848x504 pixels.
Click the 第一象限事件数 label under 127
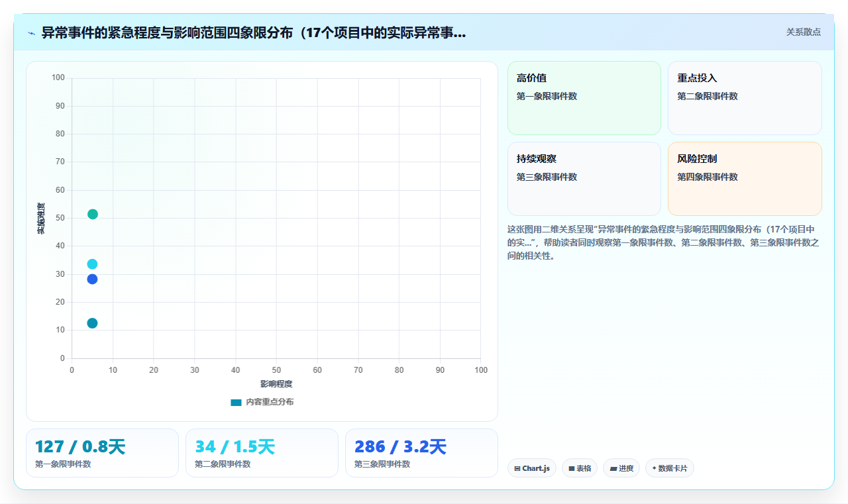coord(63,464)
